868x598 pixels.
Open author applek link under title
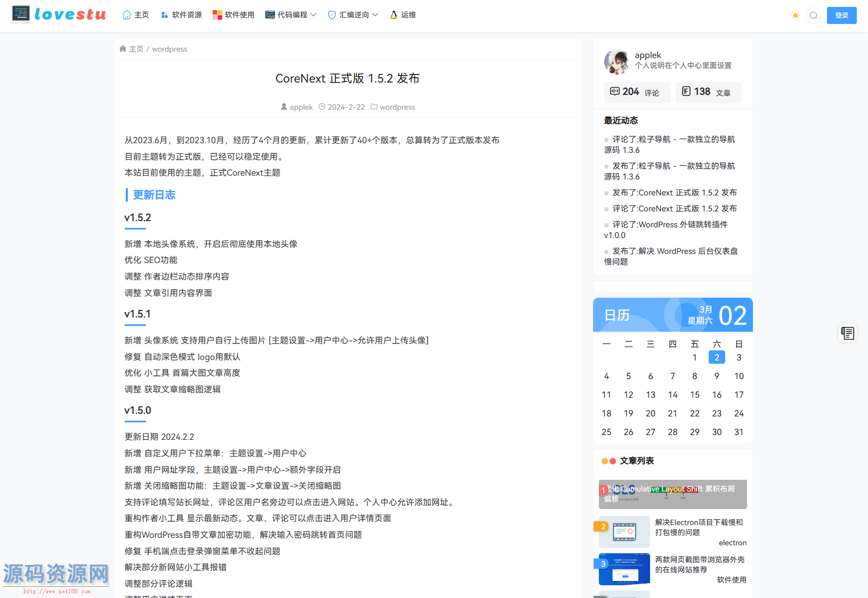[x=297, y=107]
